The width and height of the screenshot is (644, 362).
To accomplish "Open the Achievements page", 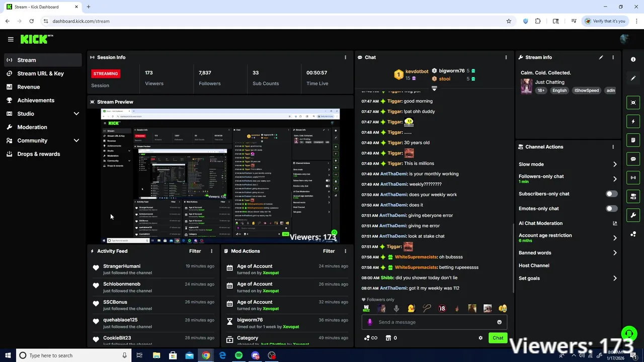I will point(43,100).
